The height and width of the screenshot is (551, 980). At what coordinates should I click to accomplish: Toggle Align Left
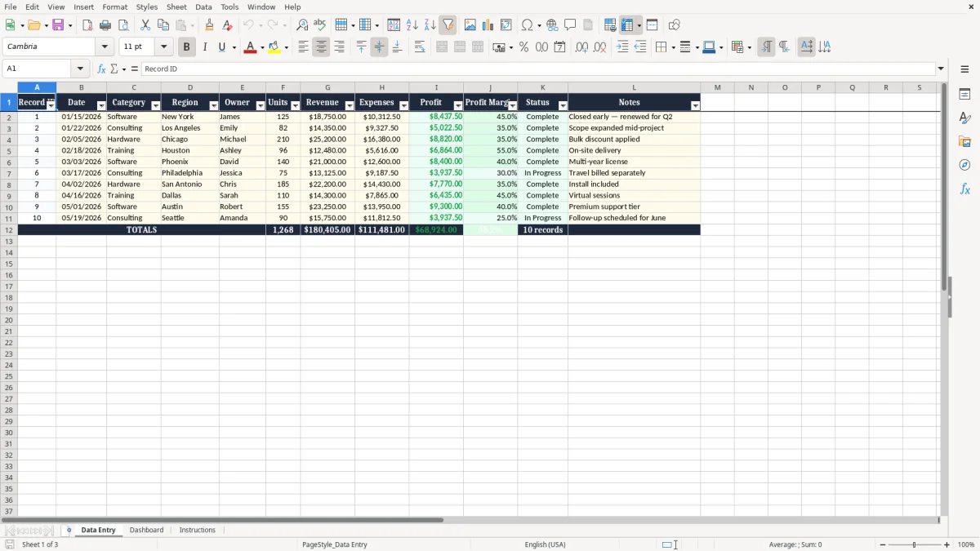[x=303, y=47]
